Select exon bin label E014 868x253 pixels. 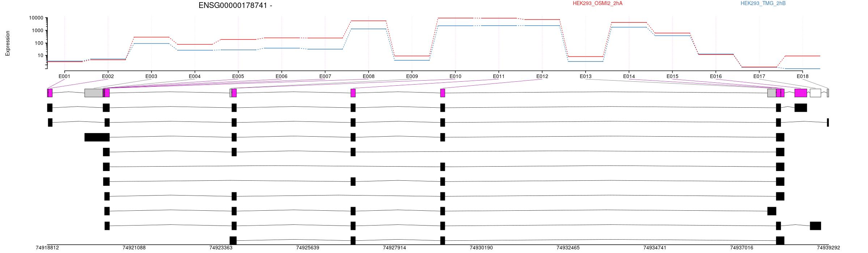click(629, 76)
